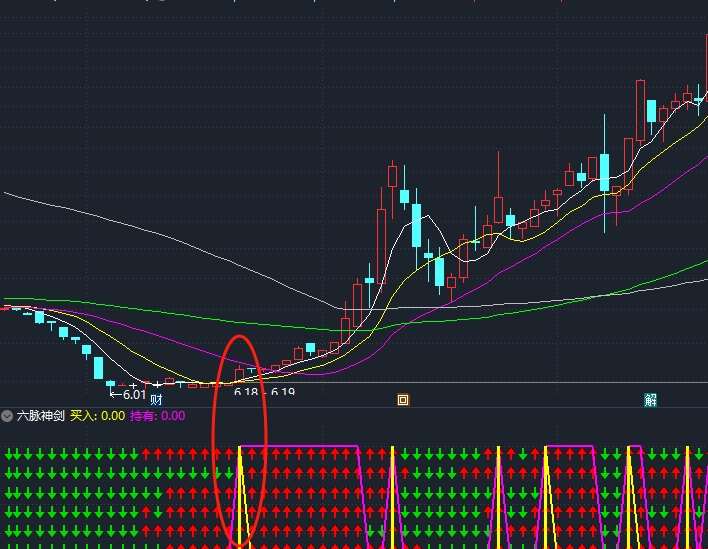Collapse the 六脉神剑 indicator panel arrow
Viewport: 708px width, 549px height.
pyautogui.click(x=7, y=416)
